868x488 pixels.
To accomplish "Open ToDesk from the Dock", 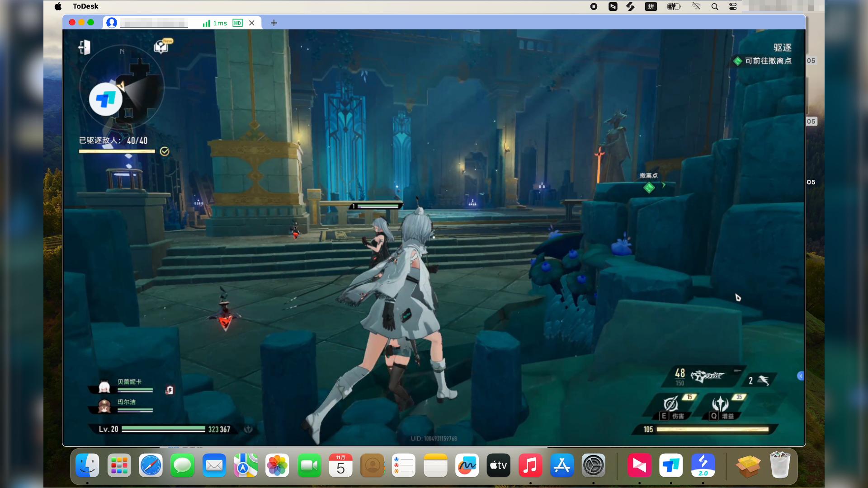I will pyautogui.click(x=671, y=465).
